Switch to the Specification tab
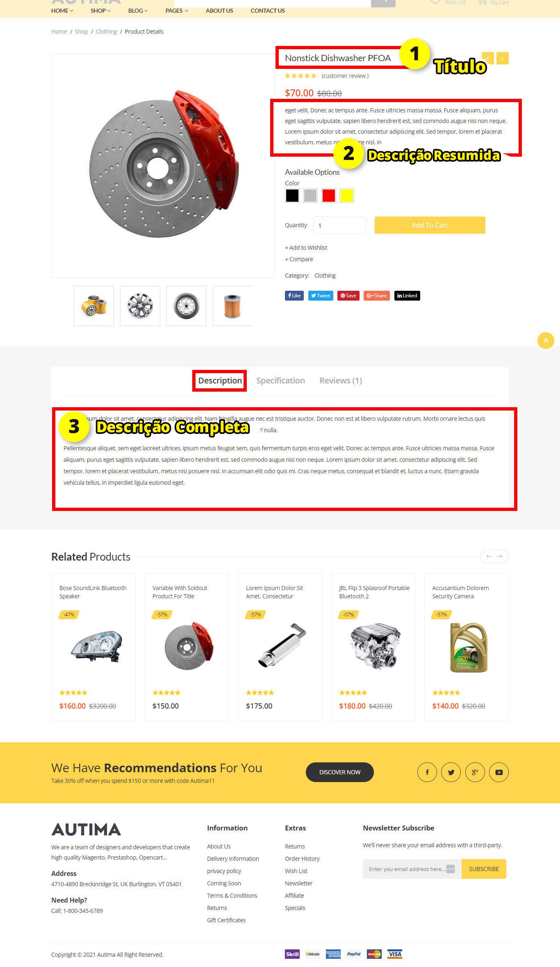Viewport: 560px width, 967px height. [x=280, y=381]
